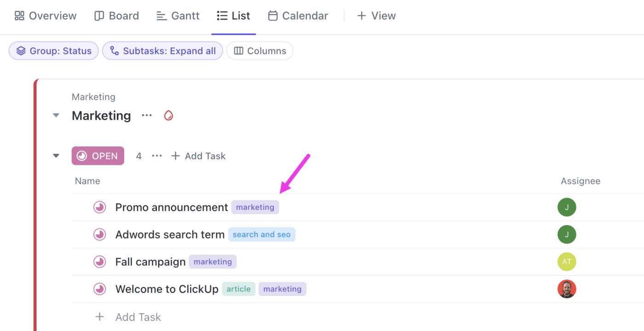This screenshot has height=331, width=644.
Task: Open the Adwords search term task
Action: [x=170, y=234]
